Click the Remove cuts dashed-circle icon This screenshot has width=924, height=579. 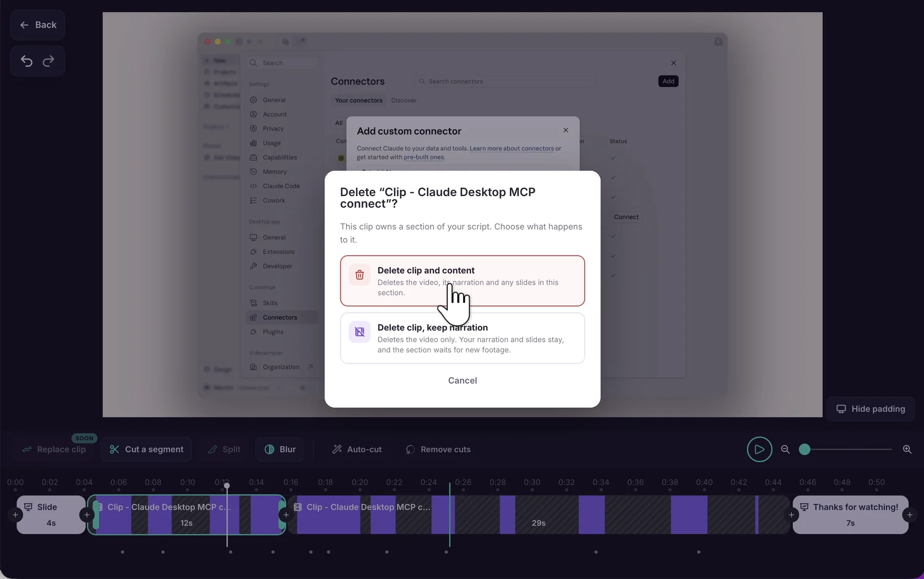pyautogui.click(x=411, y=449)
